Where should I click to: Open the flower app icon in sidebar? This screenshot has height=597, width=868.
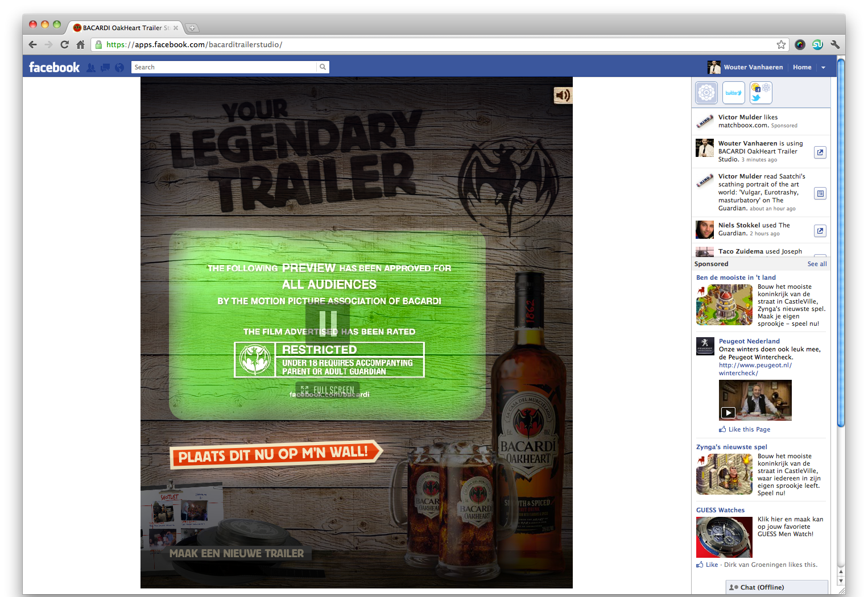706,93
